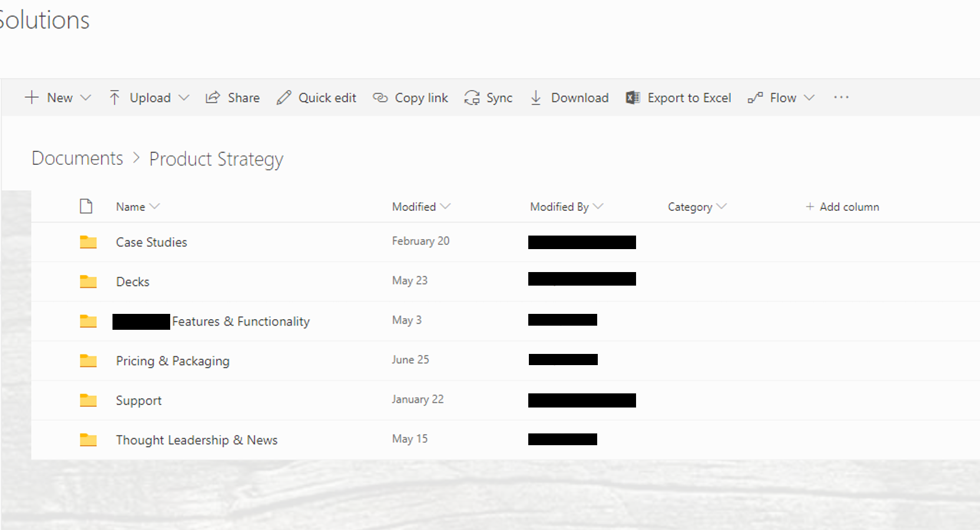Click the February 20 modified date
980x530 pixels.
click(421, 241)
